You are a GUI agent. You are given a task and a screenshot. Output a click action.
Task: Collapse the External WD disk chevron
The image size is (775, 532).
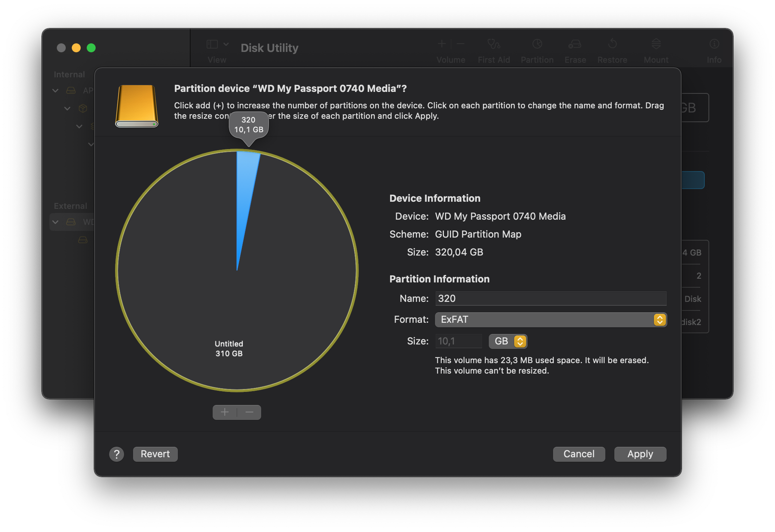coord(55,222)
